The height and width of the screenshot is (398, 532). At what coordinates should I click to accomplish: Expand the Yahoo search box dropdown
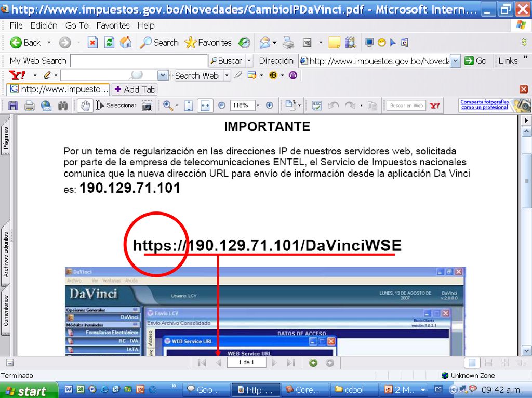click(163, 75)
